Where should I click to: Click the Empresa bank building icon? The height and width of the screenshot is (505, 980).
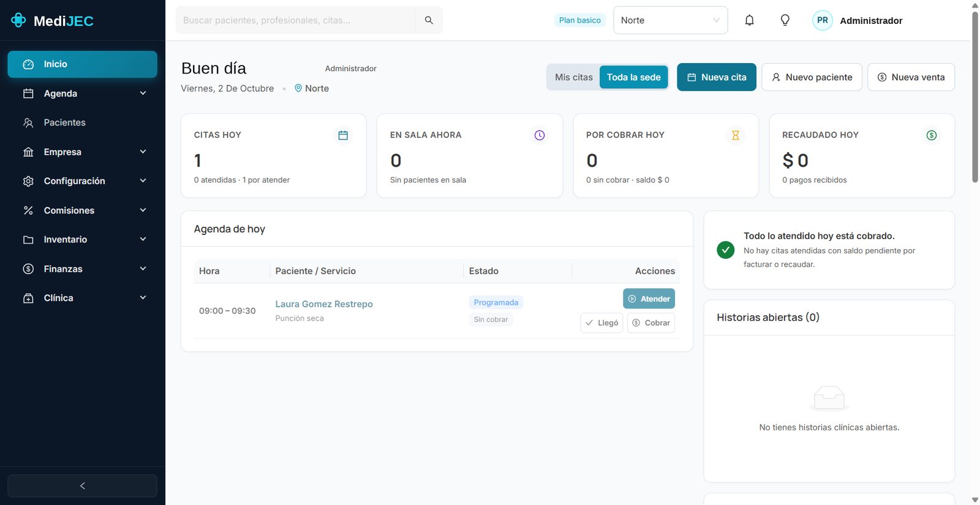[28, 152]
